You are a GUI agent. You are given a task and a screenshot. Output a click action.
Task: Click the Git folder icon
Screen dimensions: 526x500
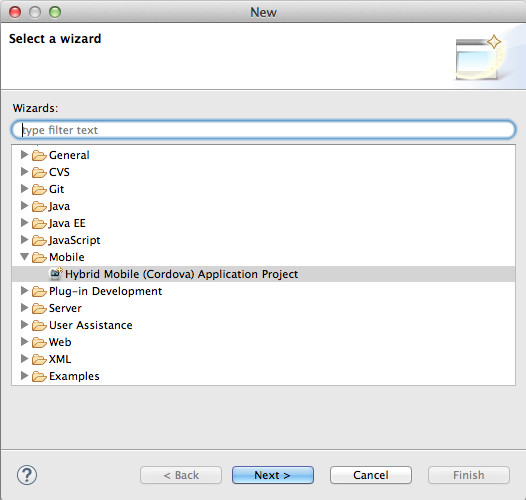pos(39,189)
